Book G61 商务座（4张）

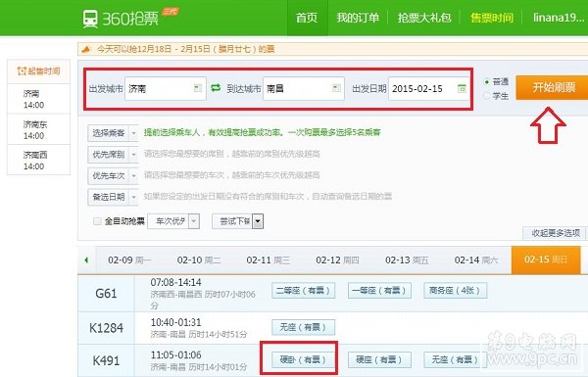(456, 290)
